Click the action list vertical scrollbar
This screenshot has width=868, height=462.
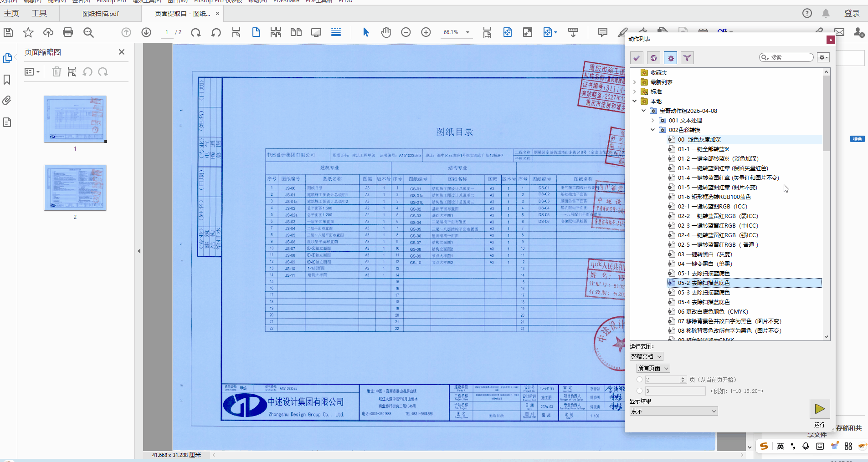click(x=826, y=205)
